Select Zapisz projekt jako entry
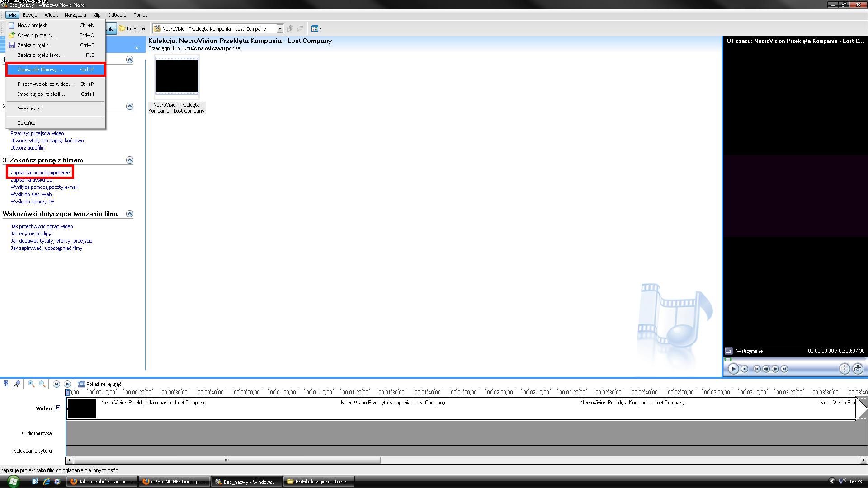Screen dimensions: 868x488 click(55, 55)
